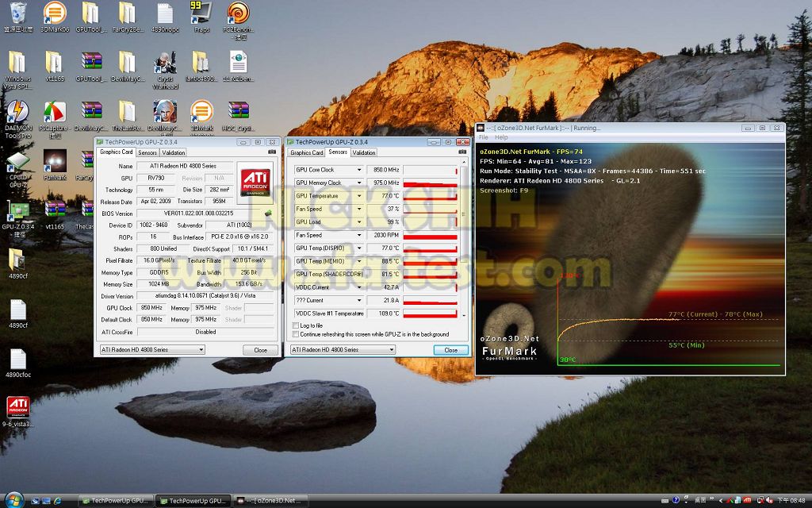Open the 3DMark06 desktop shortcut
This screenshot has width=812, height=508.
click(54, 13)
